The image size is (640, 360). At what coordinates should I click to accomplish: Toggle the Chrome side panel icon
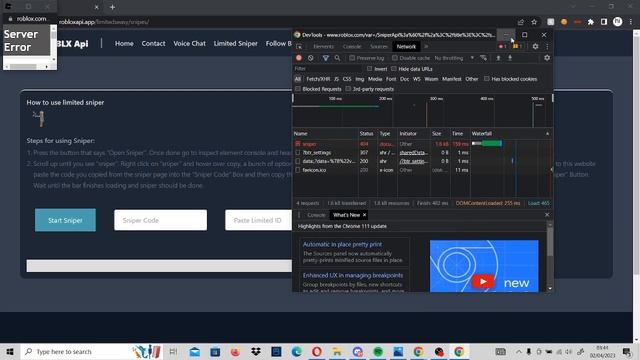[604, 22]
